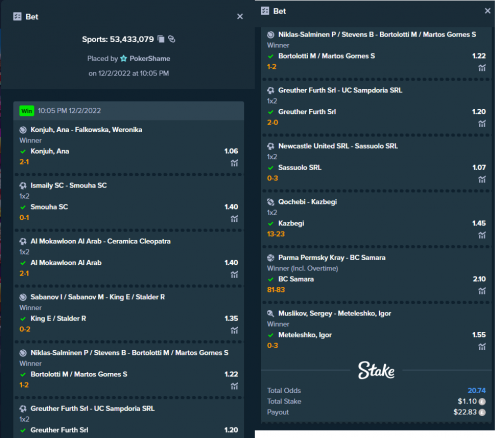Click the timestamp 10:05 PM 12/2/2022 beside Win

(x=69, y=111)
